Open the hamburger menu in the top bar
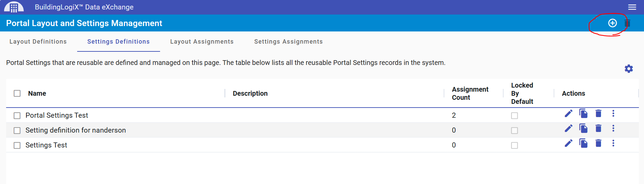Screen dimensions: 644x184 [x=632, y=7]
